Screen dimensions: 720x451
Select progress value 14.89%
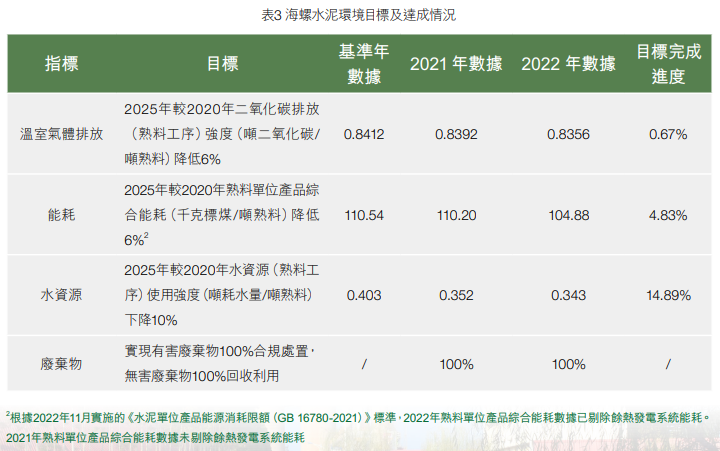pos(668,295)
